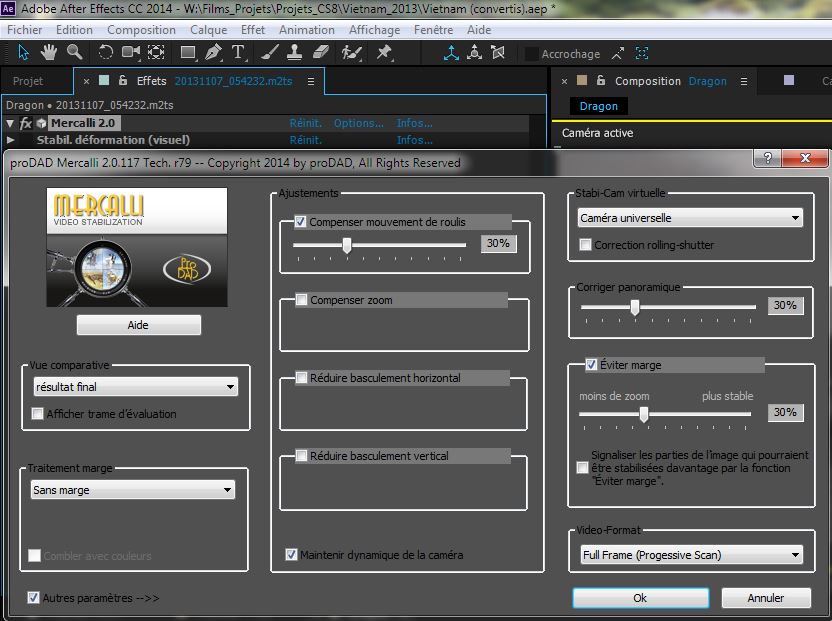The height and width of the screenshot is (621, 832).
Task: Select the Clone Stamp tool
Action: coord(294,53)
